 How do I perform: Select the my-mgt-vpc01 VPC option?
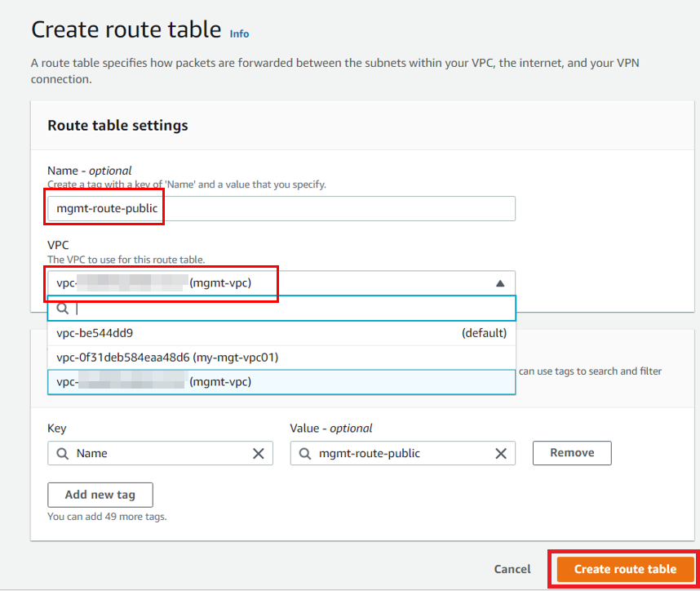tap(281, 358)
